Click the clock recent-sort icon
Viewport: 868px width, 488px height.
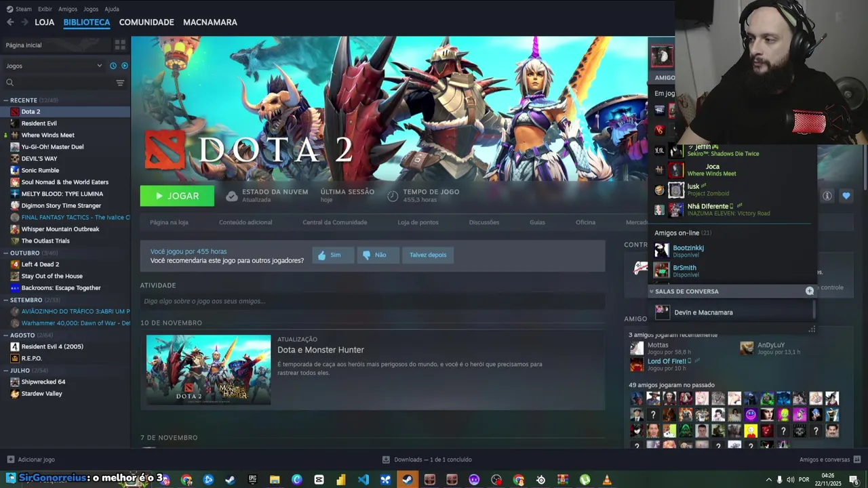tap(113, 66)
